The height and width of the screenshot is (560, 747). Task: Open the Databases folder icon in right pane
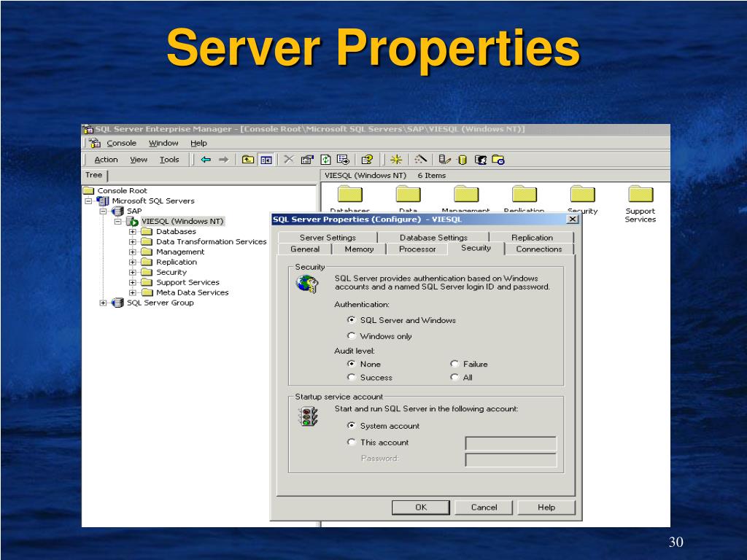(350, 194)
